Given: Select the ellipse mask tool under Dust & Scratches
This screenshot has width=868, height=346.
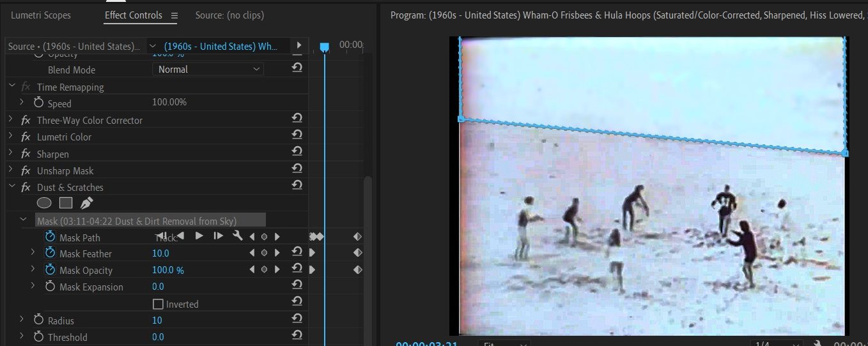Looking at the screenshot, I should (x=43, y=203).
